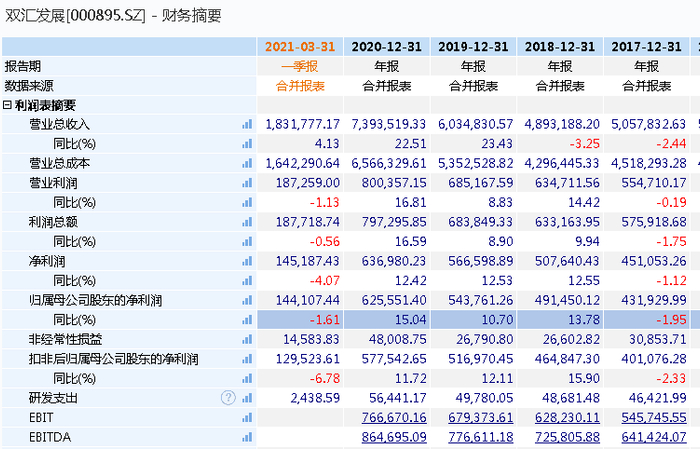The height and width of the screenshot is (449, 700).
Task: Open chart icon for 营业利润 同比(%) row
Action: (x=247, y=203)
